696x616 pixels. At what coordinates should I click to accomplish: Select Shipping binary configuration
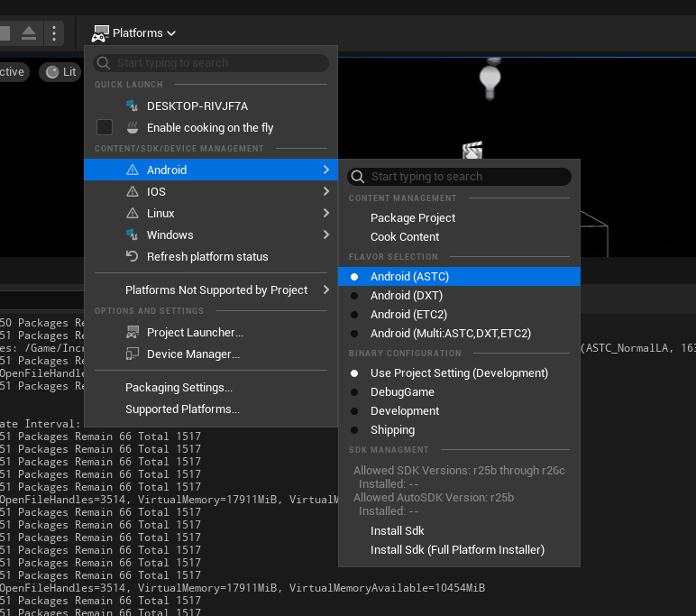(459, 430)
